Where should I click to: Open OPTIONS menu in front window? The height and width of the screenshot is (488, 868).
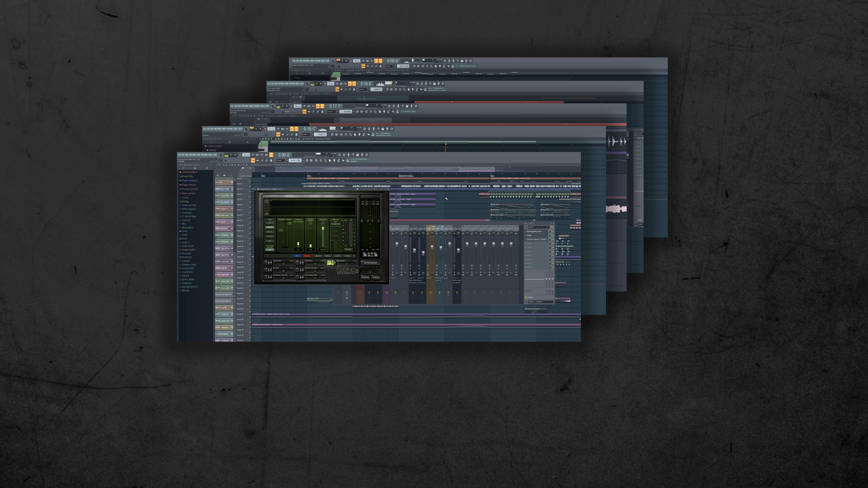pos(205,155)
